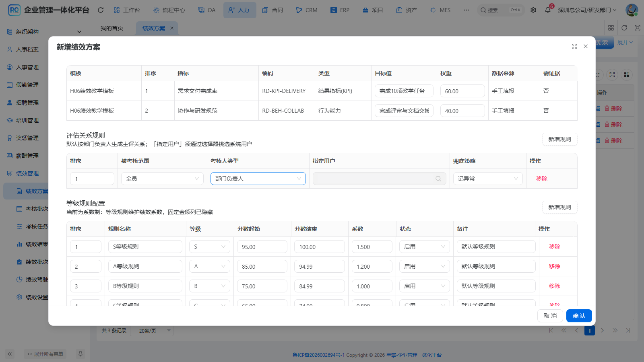
Task: Toggle fullscreen for the 新增绩效方案 dialog
Action: click(x=574, y=47)
